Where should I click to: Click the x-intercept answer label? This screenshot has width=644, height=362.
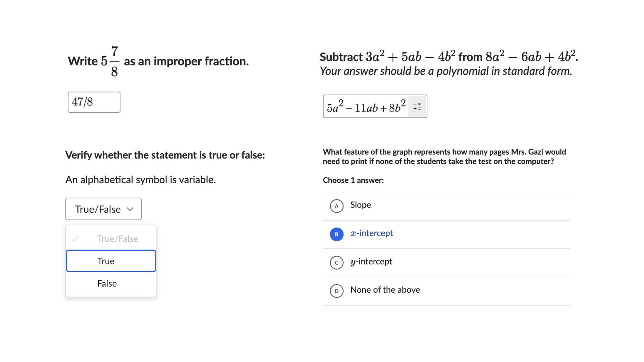point(371,233)
